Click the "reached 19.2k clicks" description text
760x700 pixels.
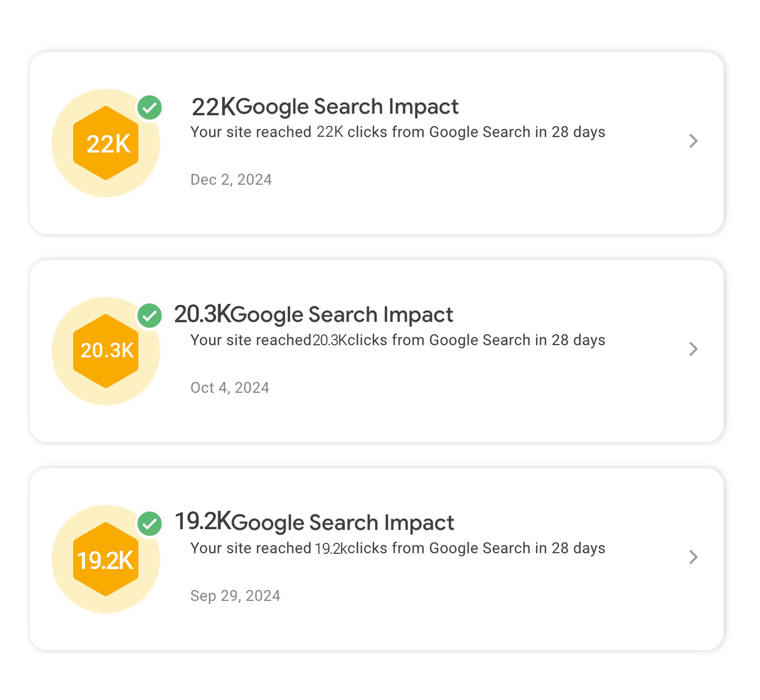[x=397, y=548]
